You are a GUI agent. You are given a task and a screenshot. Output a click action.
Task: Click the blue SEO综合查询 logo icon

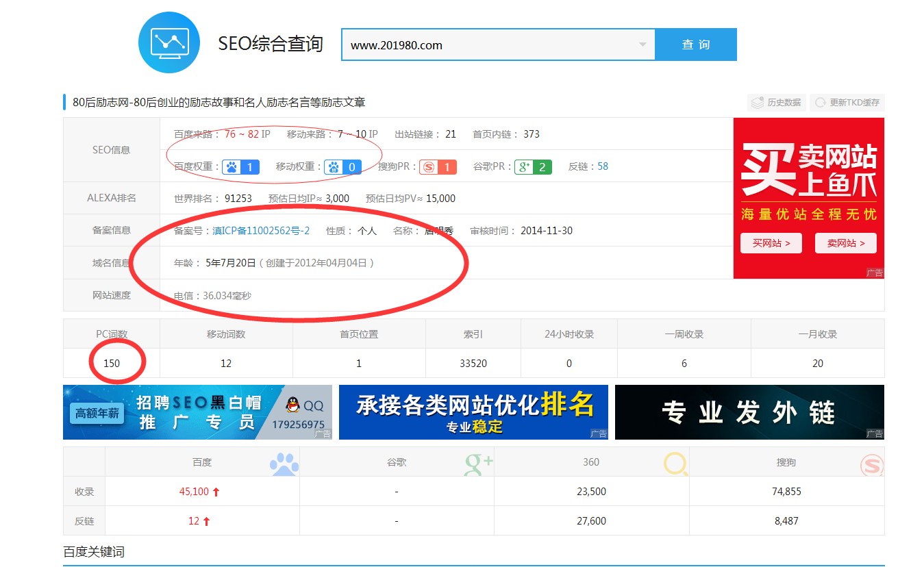pos(168,42)
